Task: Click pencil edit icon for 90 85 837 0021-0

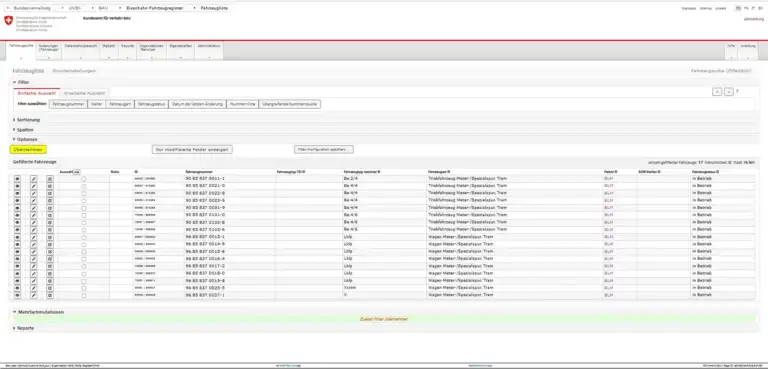Action: (34, 186)
